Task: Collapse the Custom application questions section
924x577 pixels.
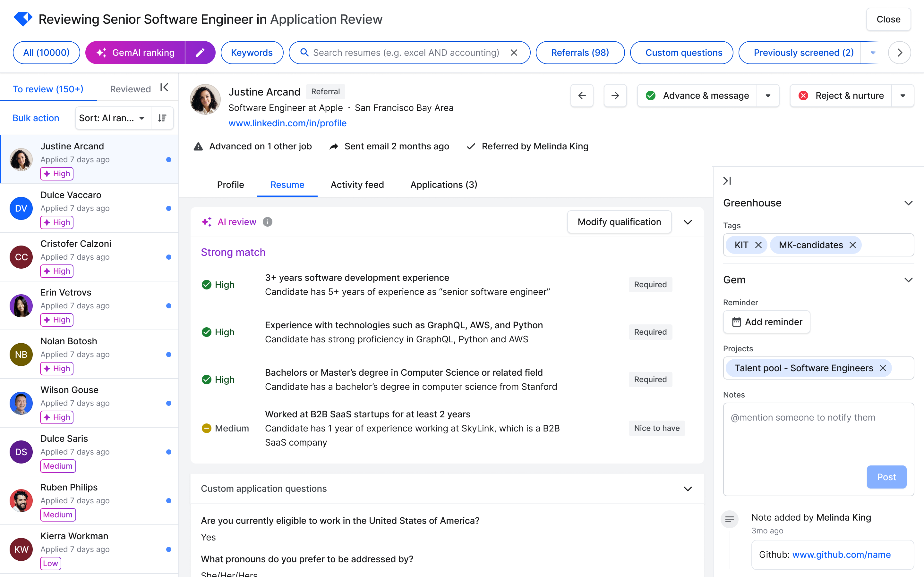Action: pyautogui.click(x=687, y=489)
